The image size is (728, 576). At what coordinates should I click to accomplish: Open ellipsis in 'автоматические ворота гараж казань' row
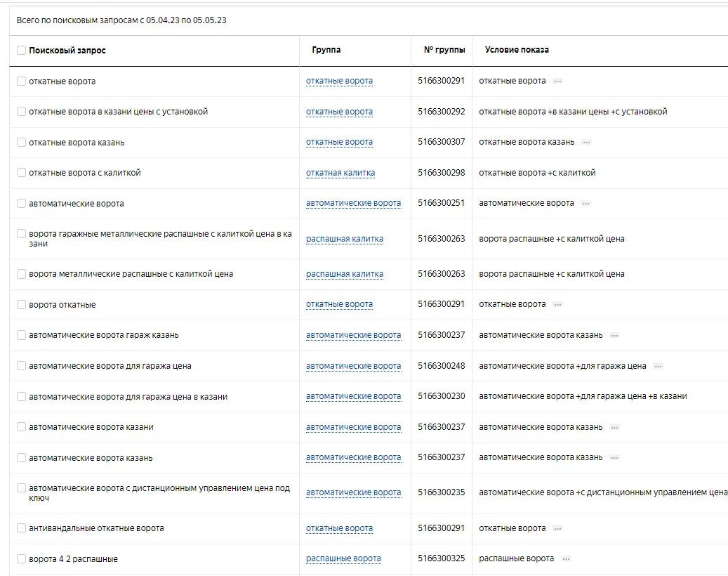pyautogui.click(x=614, y=335)
